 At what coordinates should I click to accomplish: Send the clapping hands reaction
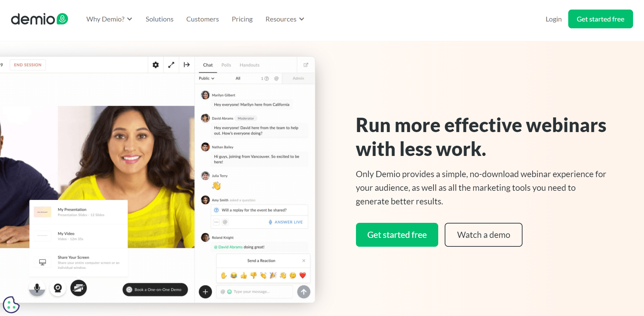pyautogui.click(x=263, y=275)
